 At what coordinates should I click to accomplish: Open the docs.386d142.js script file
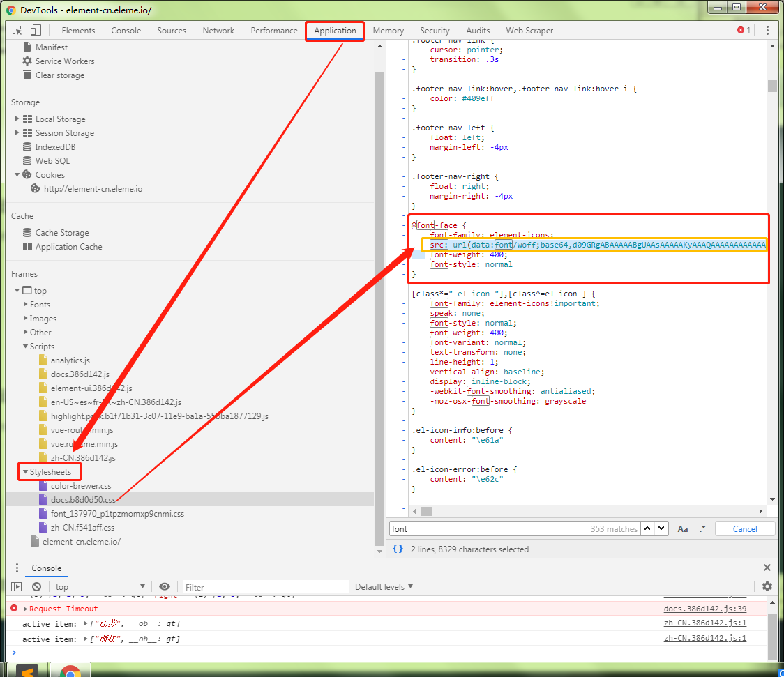point(80,374)
